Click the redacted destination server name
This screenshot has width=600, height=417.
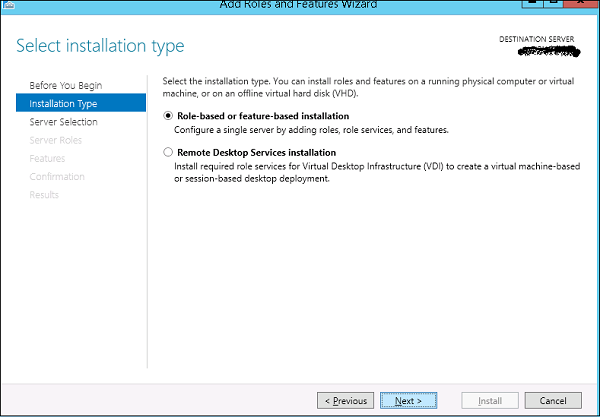coord(549,51)
